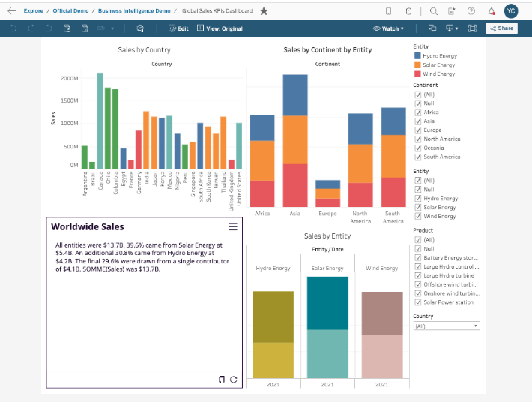Toggle the Solar Power station product checkbox
The image size is (532, 402).
418,302
